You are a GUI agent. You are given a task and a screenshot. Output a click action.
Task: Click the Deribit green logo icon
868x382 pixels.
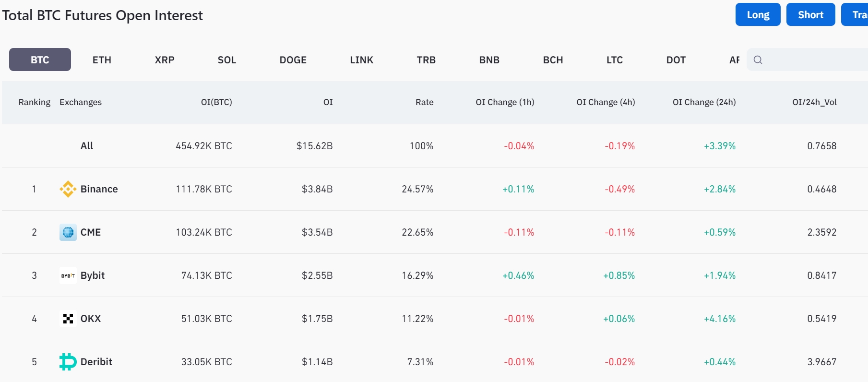pos(68,362)
